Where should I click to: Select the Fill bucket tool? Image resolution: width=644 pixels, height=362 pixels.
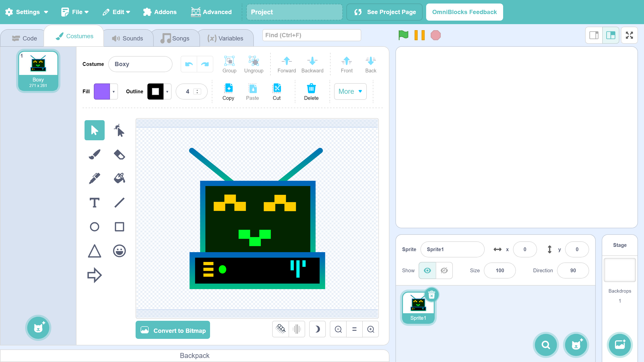coord(119,178)
